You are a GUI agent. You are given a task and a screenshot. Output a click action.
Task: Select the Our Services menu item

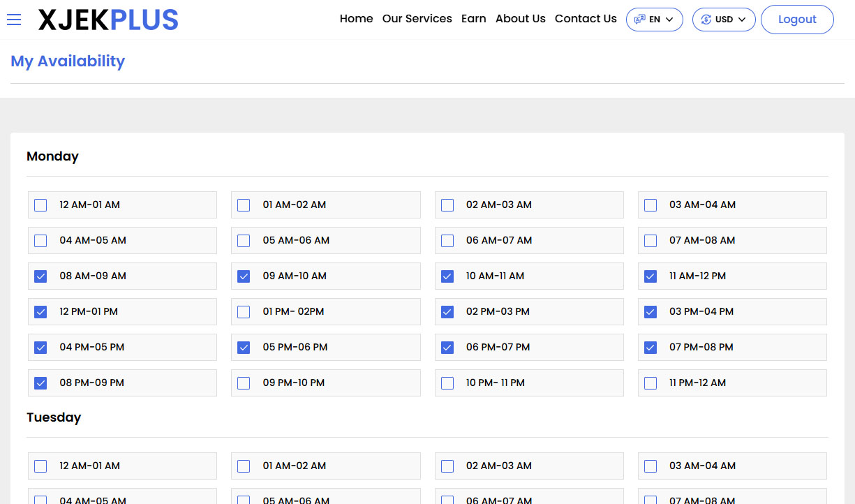click(x=417, y=19)
